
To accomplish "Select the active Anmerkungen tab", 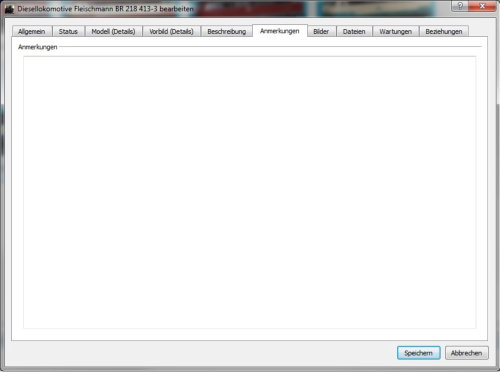I will click(x=280, y=31).
